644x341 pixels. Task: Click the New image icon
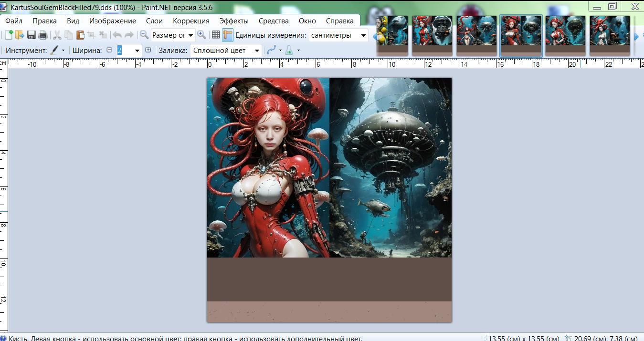tap(9, 35)
